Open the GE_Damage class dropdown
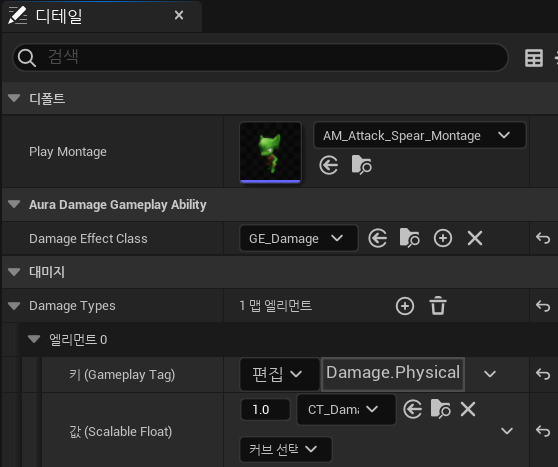 [299, 238]
